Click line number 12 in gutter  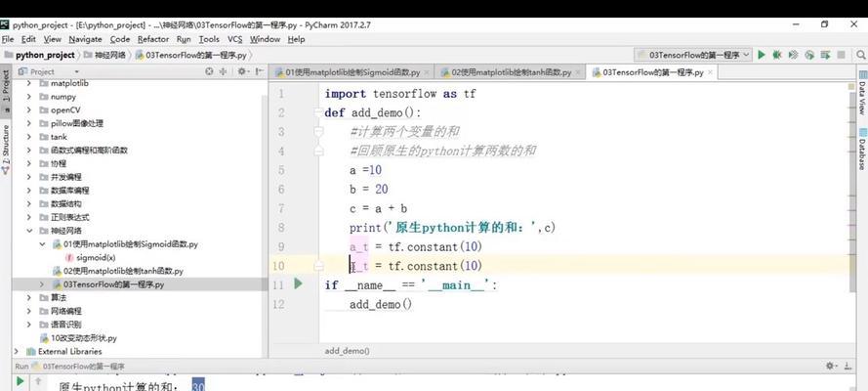point(278,305)
